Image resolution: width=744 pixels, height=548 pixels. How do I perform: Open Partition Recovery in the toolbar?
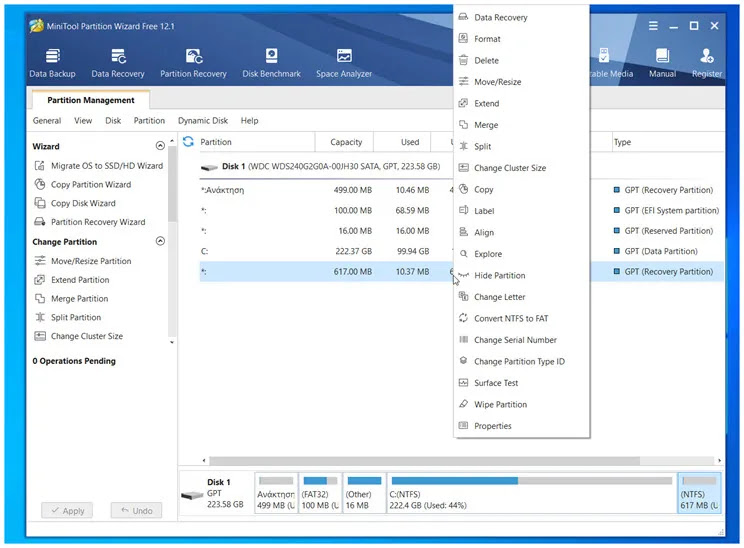[193, 63]
